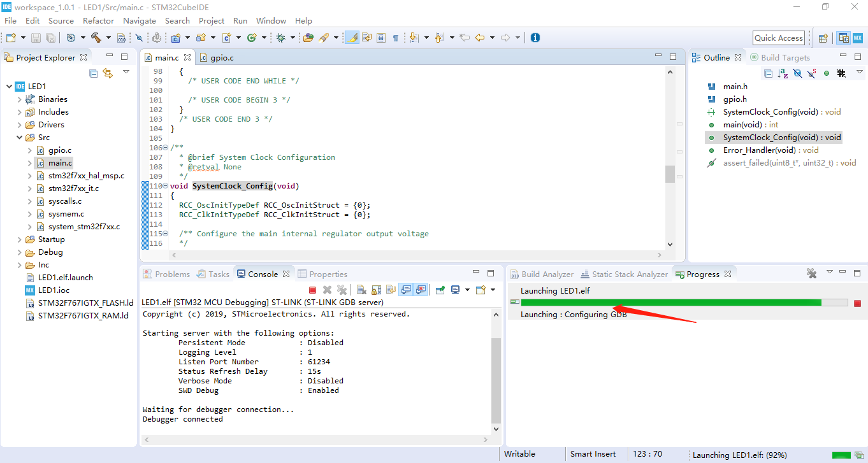Screen dimensions: 868x463
Task: Switch to the gpio.c editor tab
Action: tap(217, 57)
